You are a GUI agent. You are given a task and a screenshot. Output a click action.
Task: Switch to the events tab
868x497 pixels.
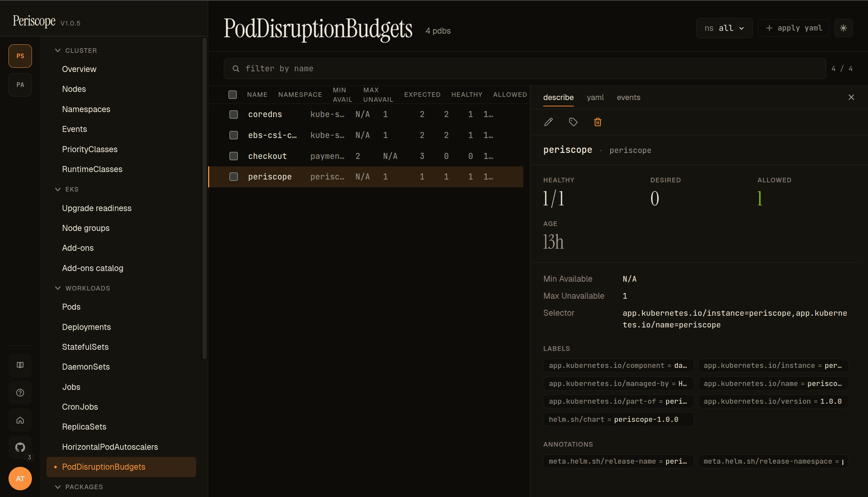pyautogui.click(x=629, y=97)
